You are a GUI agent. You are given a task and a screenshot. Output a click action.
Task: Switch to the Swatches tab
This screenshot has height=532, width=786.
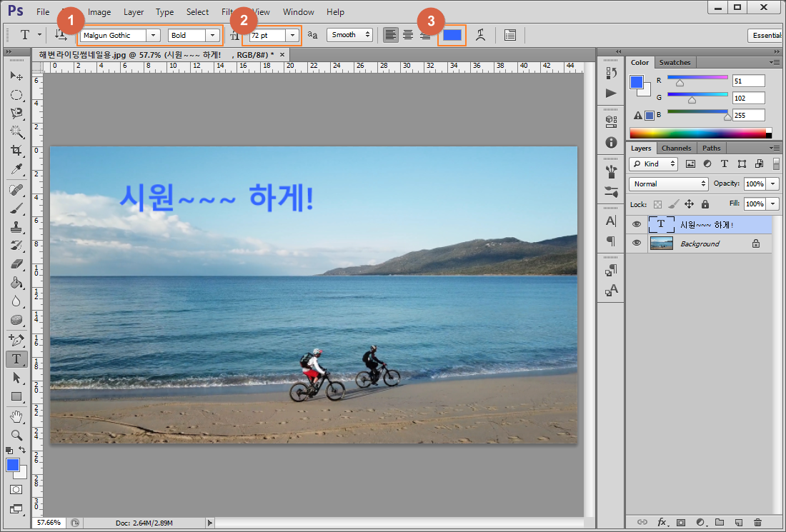tap(675, 63)
